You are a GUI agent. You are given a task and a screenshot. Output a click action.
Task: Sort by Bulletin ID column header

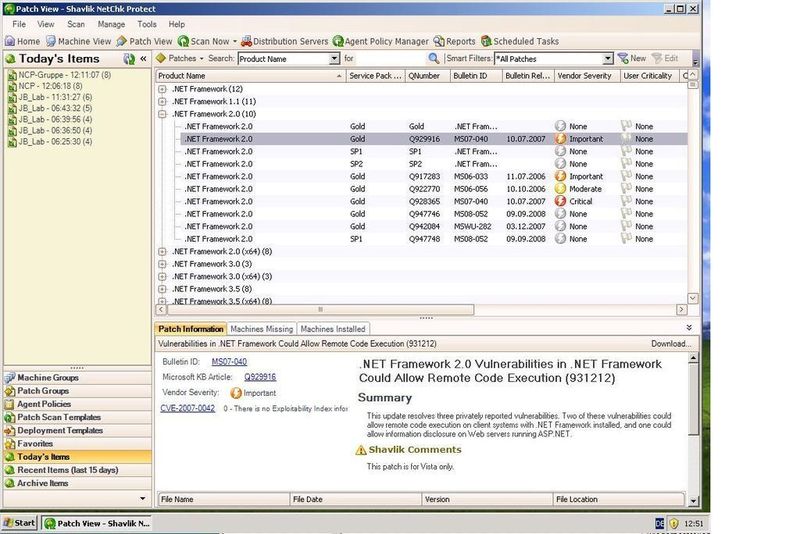coord(476,76)
